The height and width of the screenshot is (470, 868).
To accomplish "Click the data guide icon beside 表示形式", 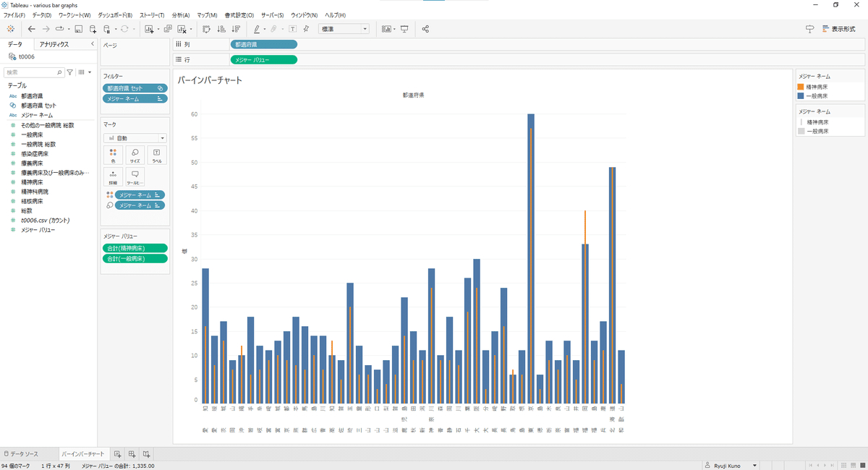I will [809, 29].
